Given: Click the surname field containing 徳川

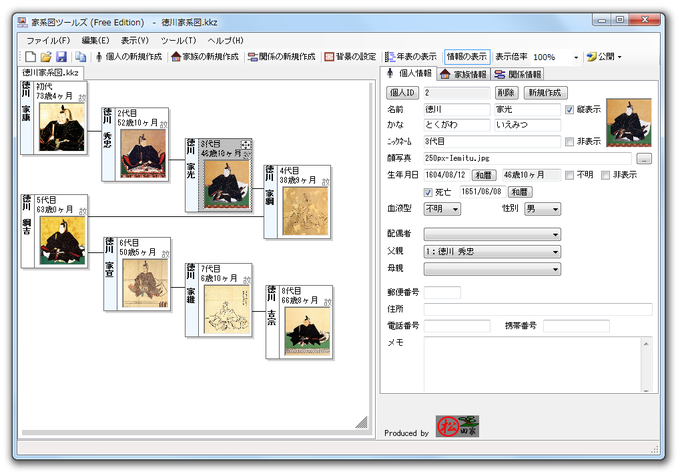Looking at the screenshot, I should click(x=457, y=109).
